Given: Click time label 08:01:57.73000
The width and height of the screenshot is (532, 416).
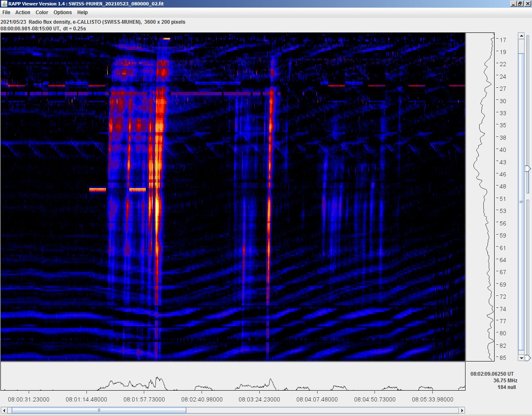Looking at the screenshot, I should tap(144, 399).
